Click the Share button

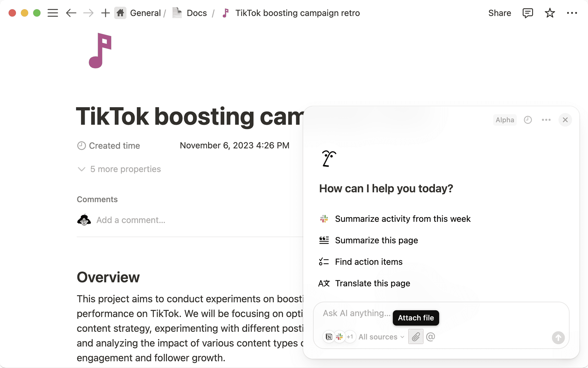tap(499, 13)
